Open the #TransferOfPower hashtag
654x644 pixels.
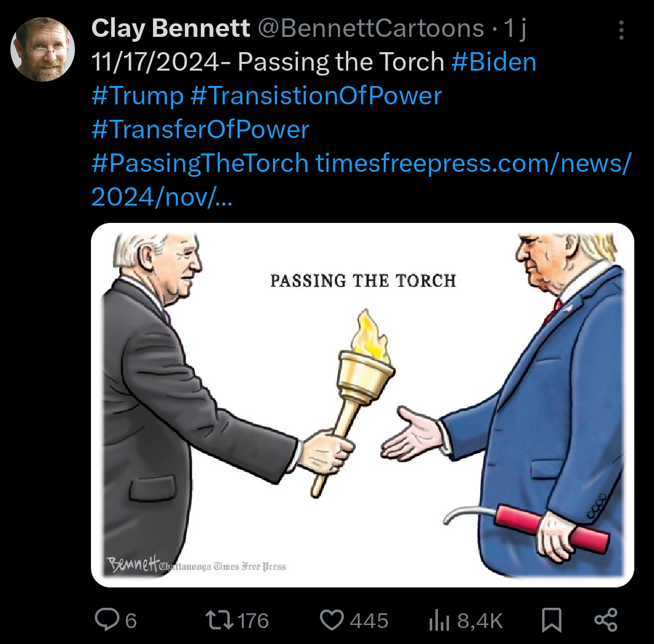point(200,130)
